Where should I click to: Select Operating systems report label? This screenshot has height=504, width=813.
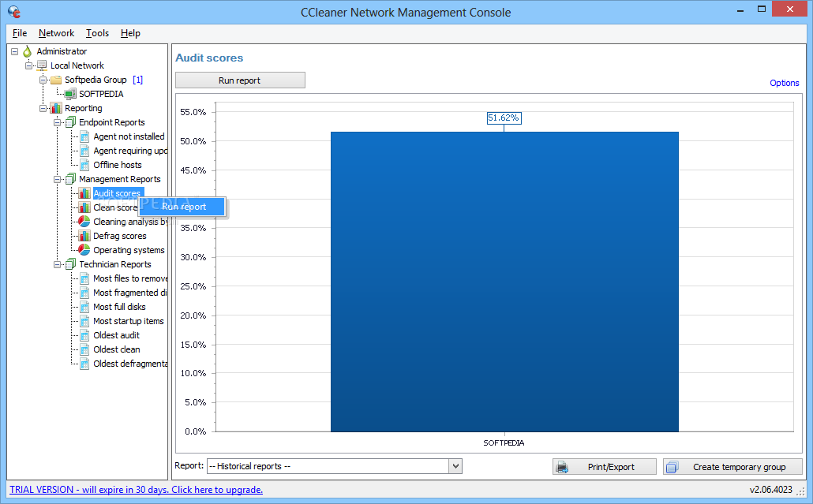129,250
